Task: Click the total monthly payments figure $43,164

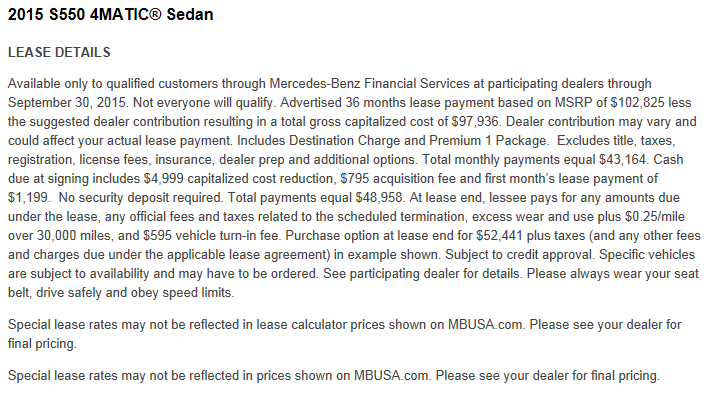Action: click(623, 160)
